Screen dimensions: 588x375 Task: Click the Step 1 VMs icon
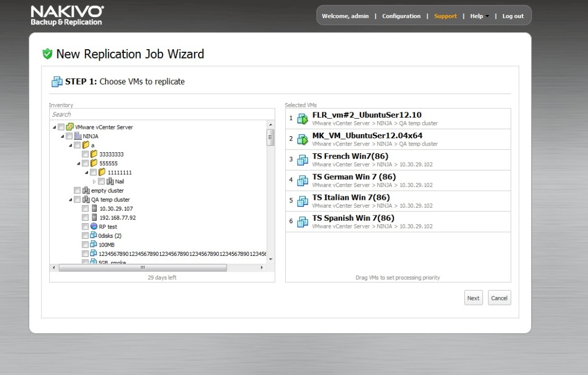[x=57, y=81]
